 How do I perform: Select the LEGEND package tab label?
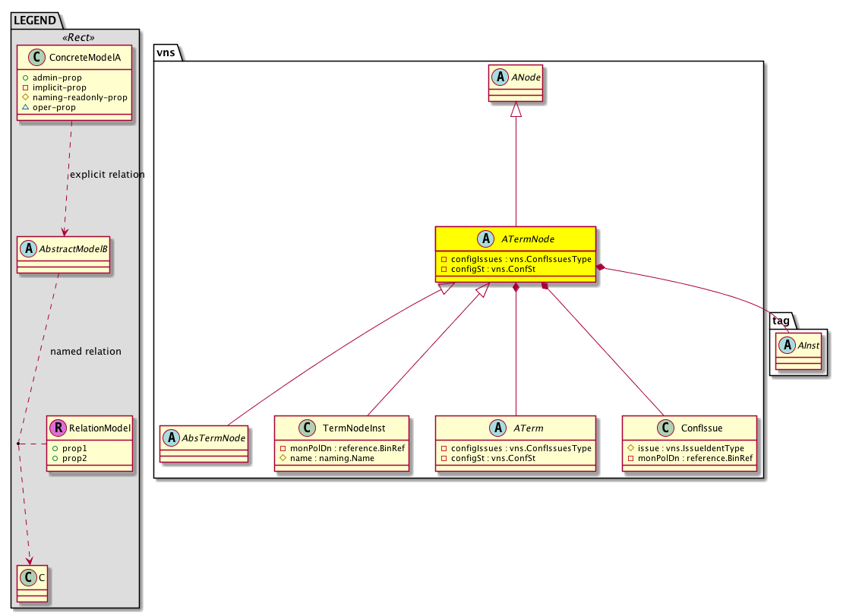pyautogui.click(x=34, y=19)
